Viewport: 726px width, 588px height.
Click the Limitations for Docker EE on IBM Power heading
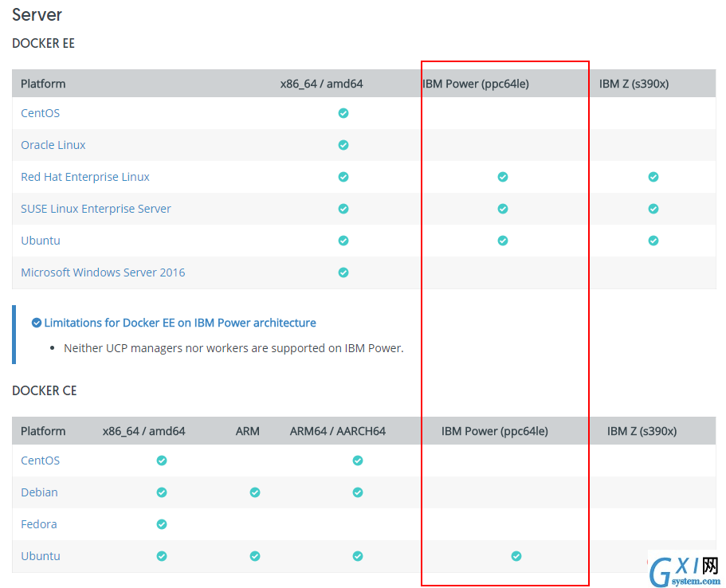(180, 323)
